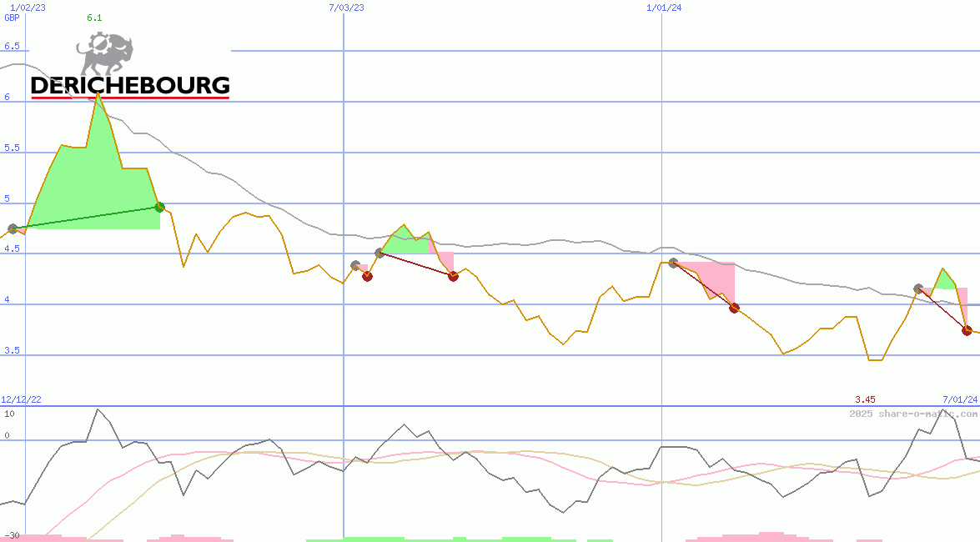Click the grey entry dot just right of the 1/01/24 line
Screen dimensions: 980x542
coord(673,263)
